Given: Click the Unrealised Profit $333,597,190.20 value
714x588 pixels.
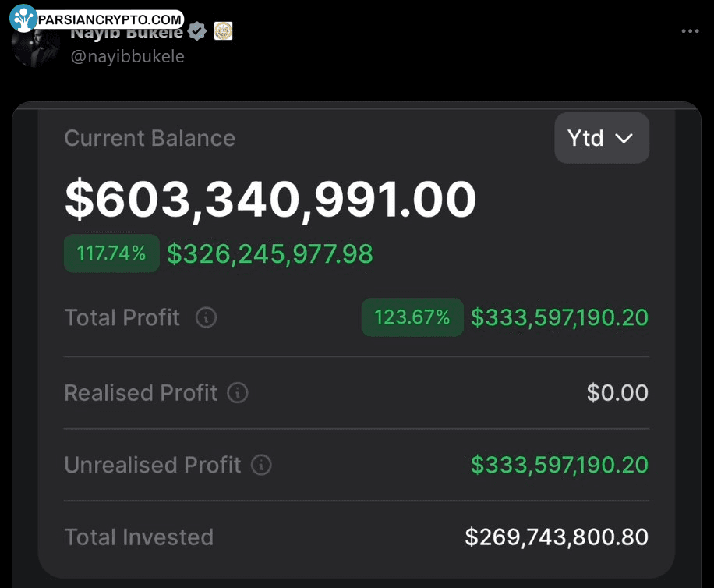Looking at the screenshot, I should click(x=559, y=465).
